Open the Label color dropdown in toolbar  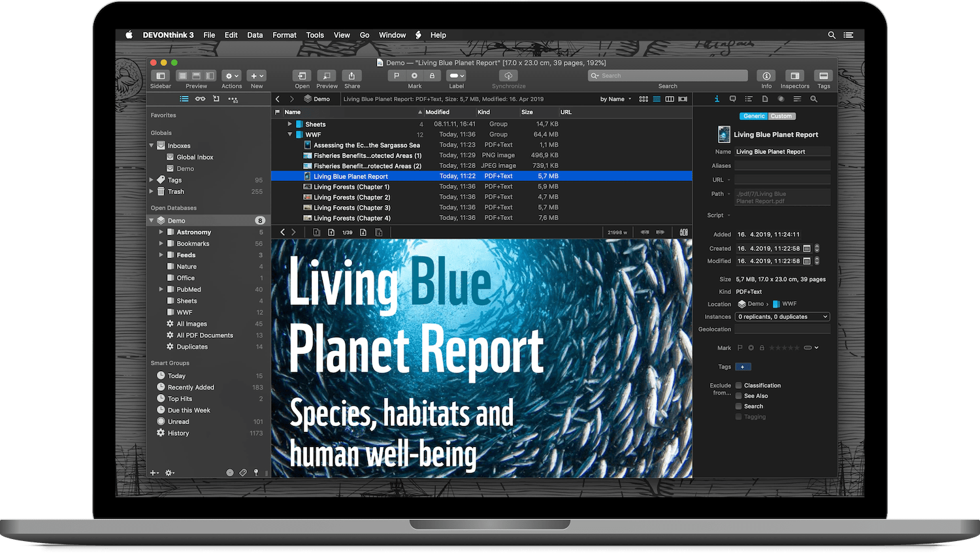457,76
